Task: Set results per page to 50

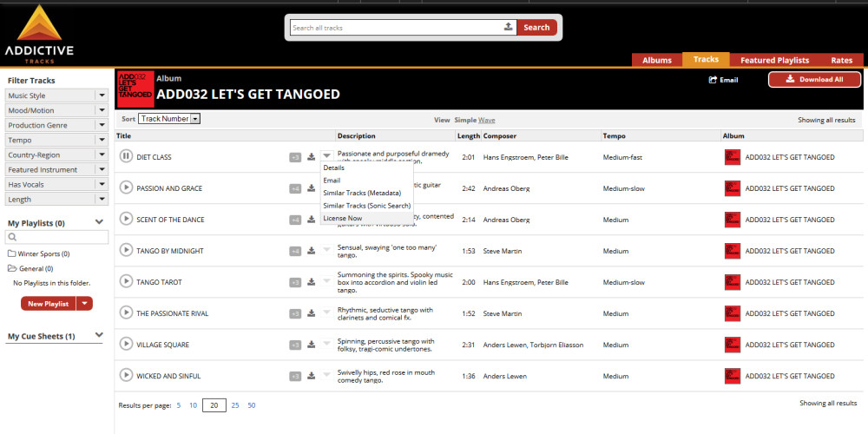Action: point(252,405)
